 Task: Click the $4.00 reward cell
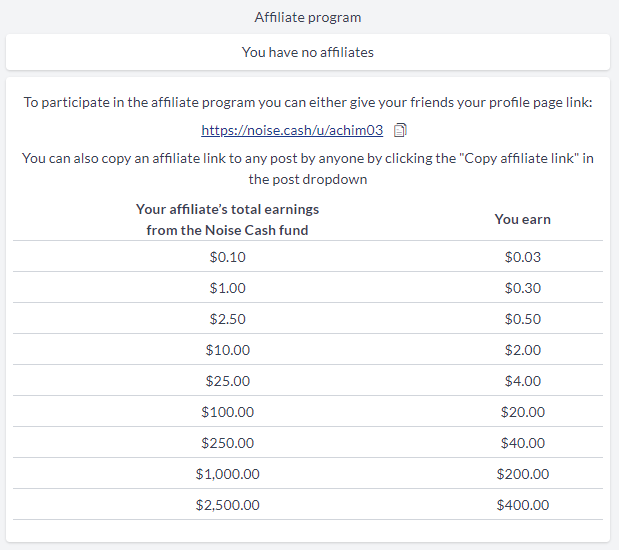click(x=523, y=381)
